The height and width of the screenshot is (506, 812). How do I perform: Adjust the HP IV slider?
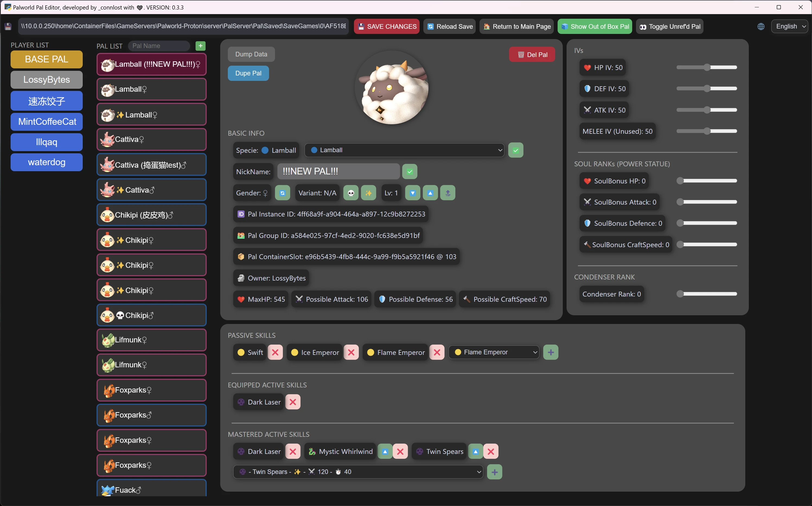(x=707, y=68)
